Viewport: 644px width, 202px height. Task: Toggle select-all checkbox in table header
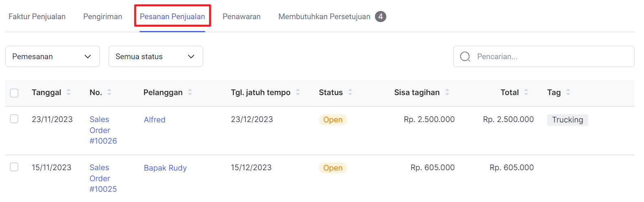point(14,93)
